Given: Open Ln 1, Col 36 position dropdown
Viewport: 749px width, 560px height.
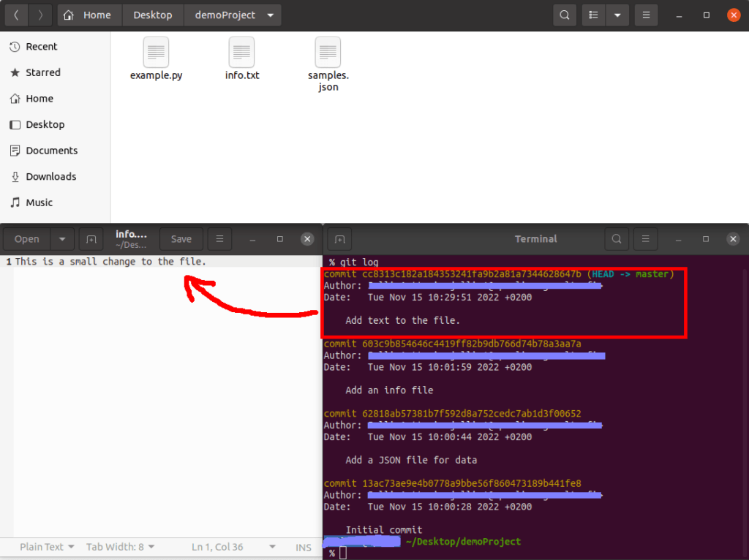Looking at the screenshot, I should [x=233, y=547].
